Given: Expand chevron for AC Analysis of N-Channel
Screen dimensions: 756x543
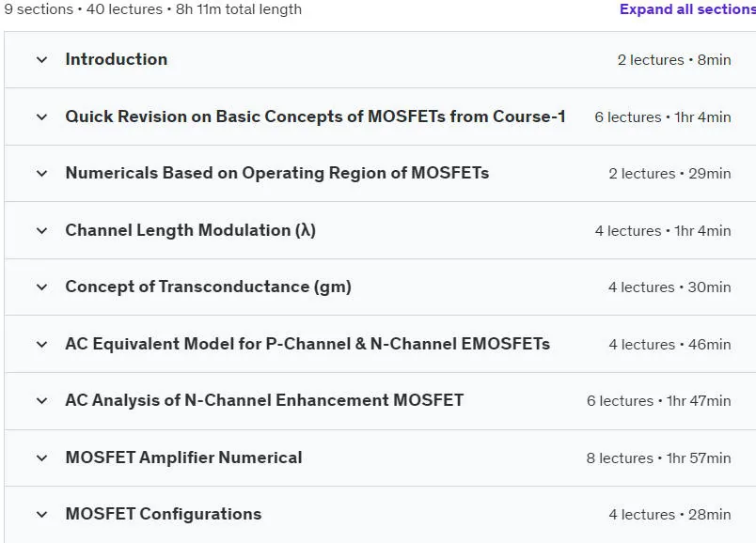Looking at the screenshot, I should tap(42, 401).
